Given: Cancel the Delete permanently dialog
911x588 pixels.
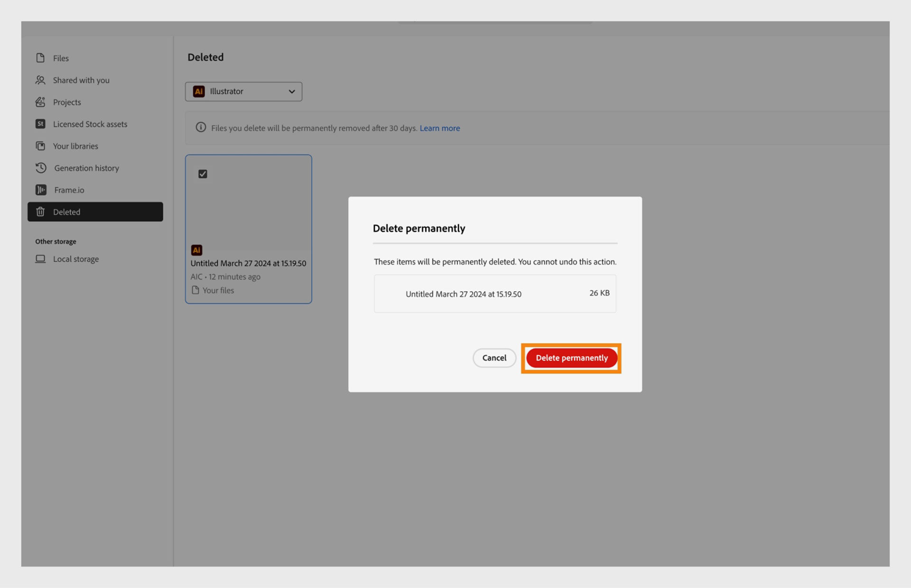Looking at the screenshot, I should pos(494,358).
